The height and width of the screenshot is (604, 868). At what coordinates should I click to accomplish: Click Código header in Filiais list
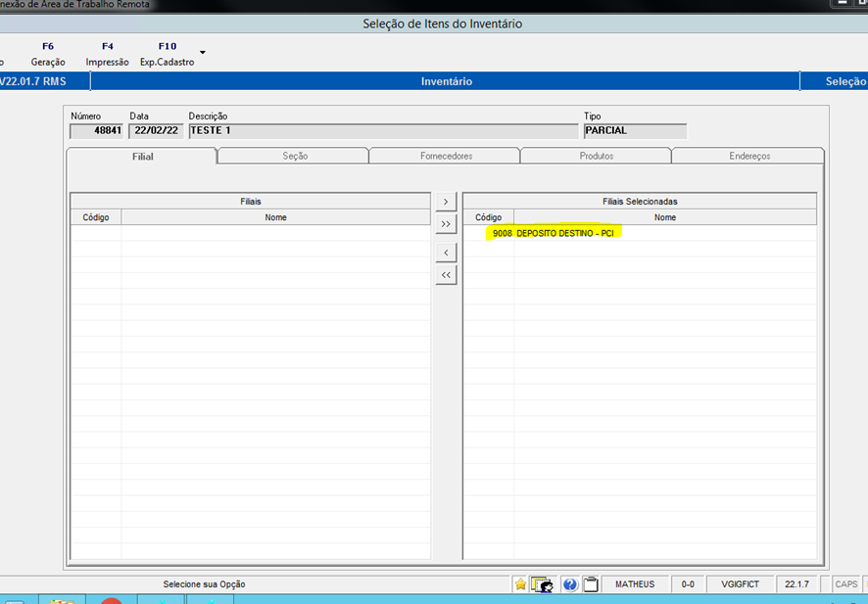96,217
